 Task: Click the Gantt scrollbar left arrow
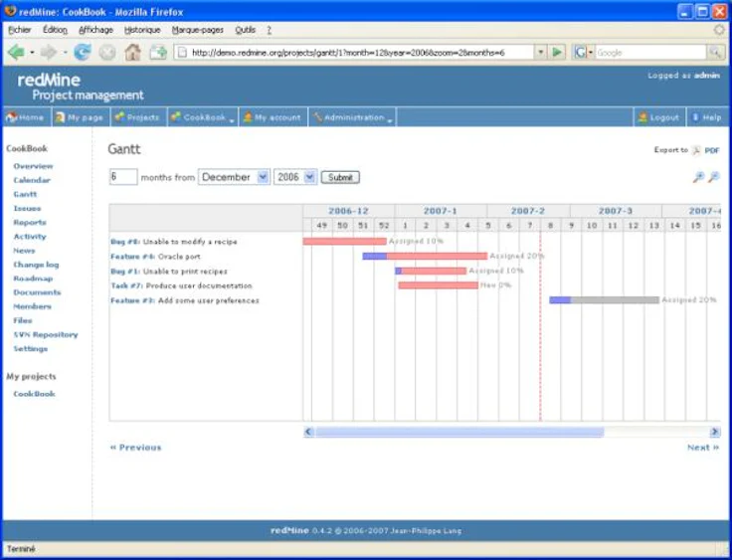tap(308, 432)
